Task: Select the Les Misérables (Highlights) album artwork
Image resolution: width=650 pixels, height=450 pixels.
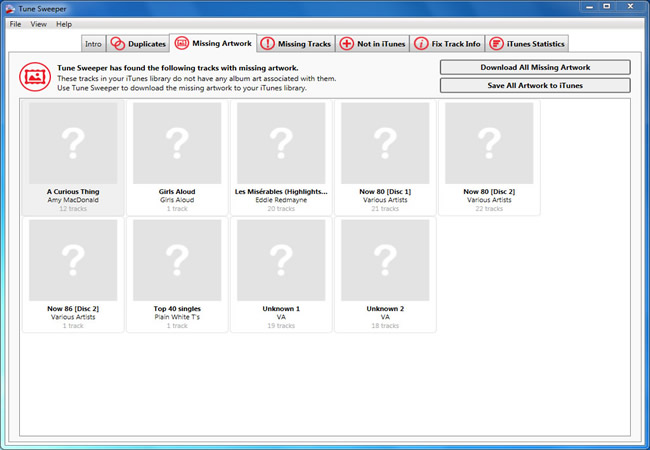Action: pyautogui.click(x=281, y=143)
